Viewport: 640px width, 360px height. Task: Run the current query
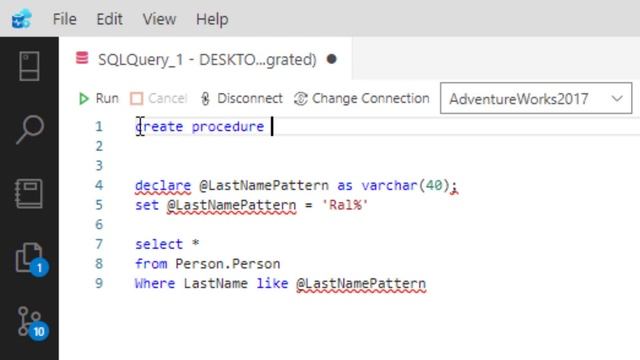point(98,98)
